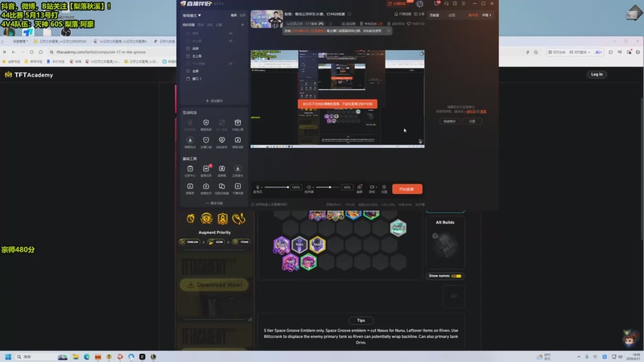Click the bell reminder button beside the title
This screenshot has height=362, width=644.
[x=402, y=14]
